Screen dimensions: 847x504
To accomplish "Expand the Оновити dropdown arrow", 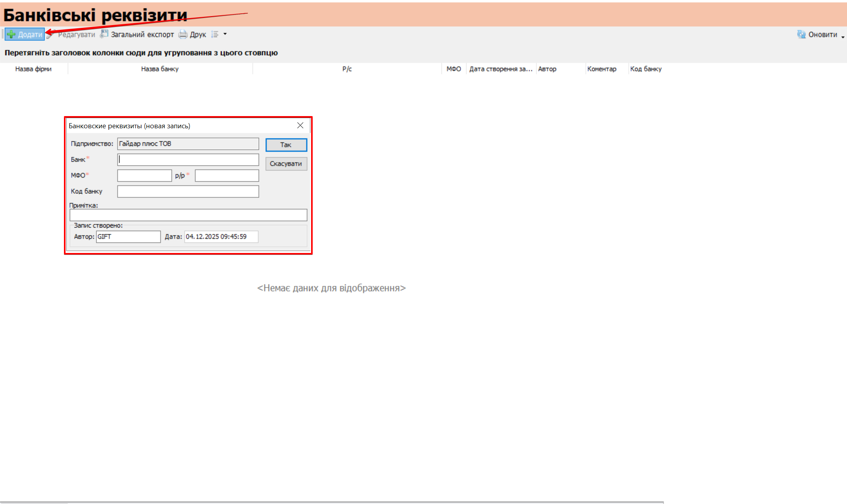I will tap(843, 36).
